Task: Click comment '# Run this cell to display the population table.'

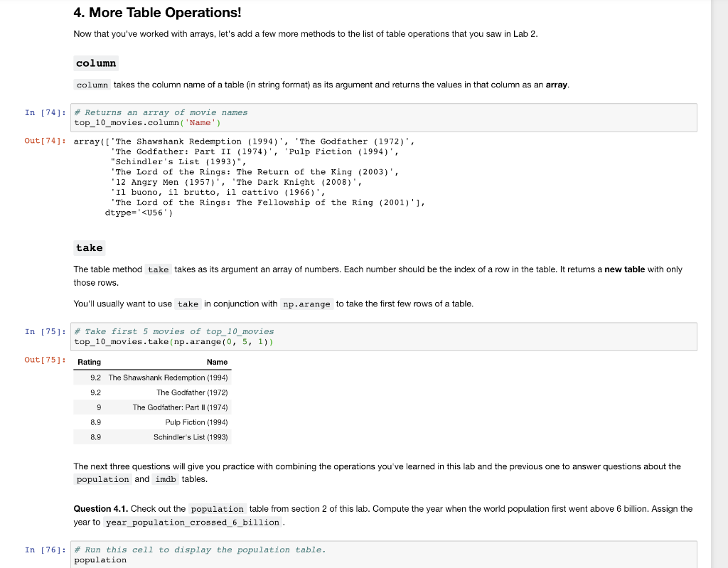Action: [200, 550]
